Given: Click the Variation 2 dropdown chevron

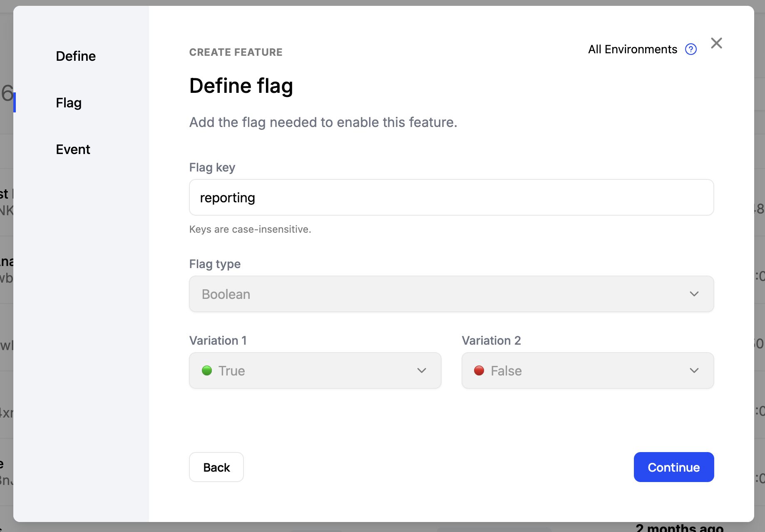Looking at the screenshot, I should click(x=694, y=370).
